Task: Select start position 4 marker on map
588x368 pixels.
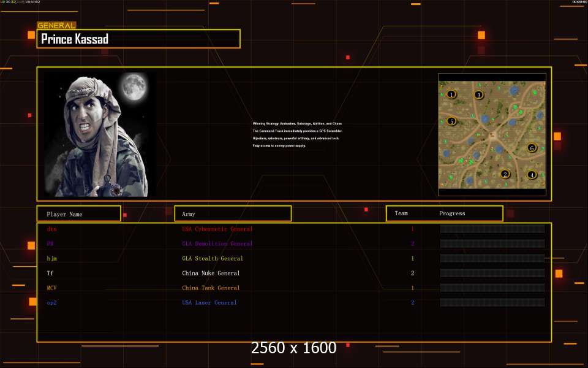Action: pos(532,175)
